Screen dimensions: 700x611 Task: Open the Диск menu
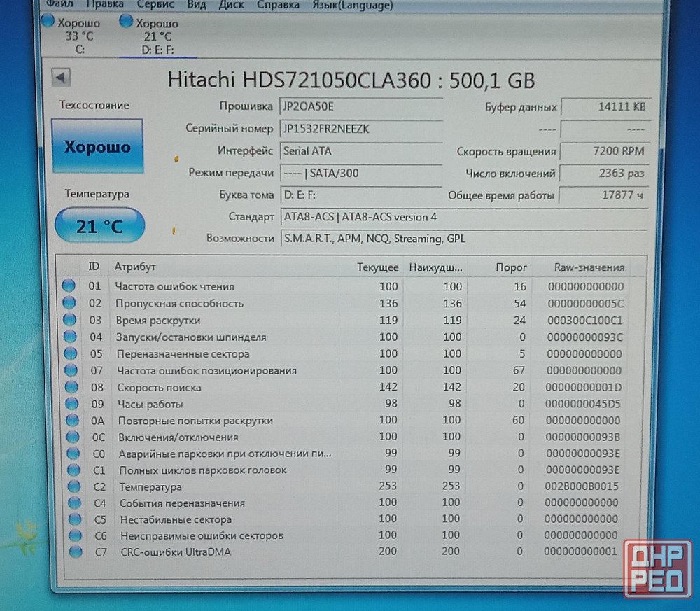click(232, 5)
